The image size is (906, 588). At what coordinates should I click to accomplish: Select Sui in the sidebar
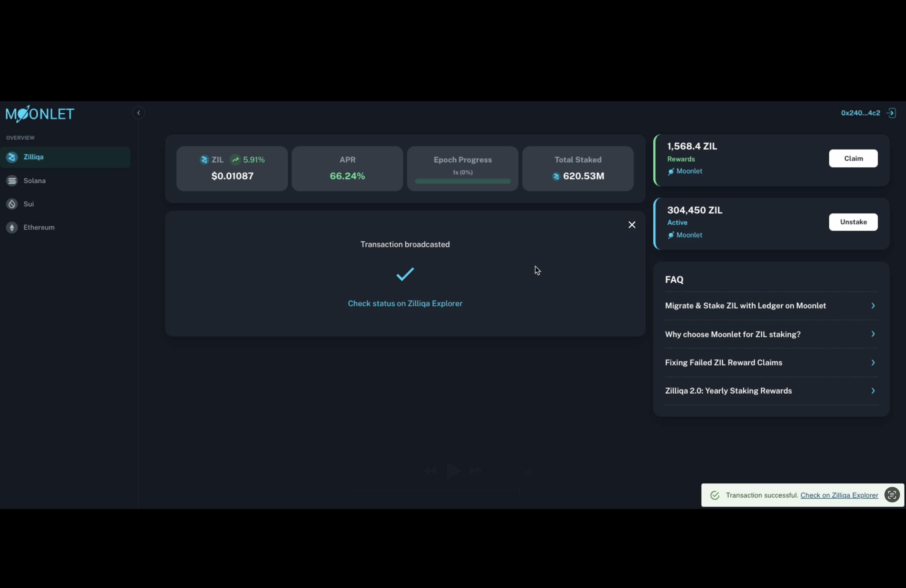click(65, 204)
